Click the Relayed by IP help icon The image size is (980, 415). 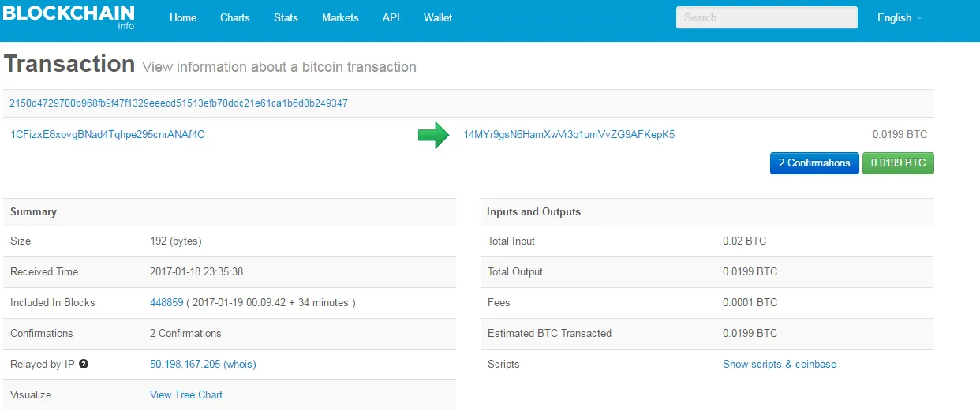tap(84, 365)
